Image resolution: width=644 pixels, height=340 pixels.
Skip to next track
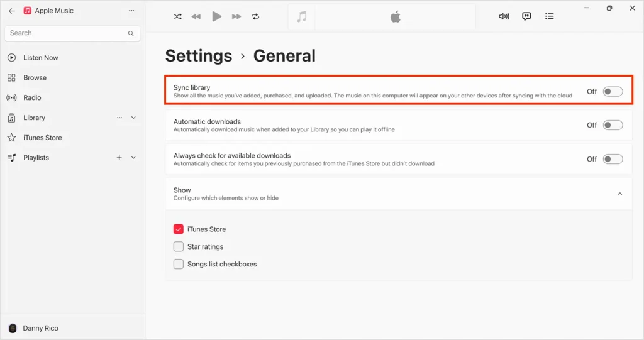tap(236, 16)
